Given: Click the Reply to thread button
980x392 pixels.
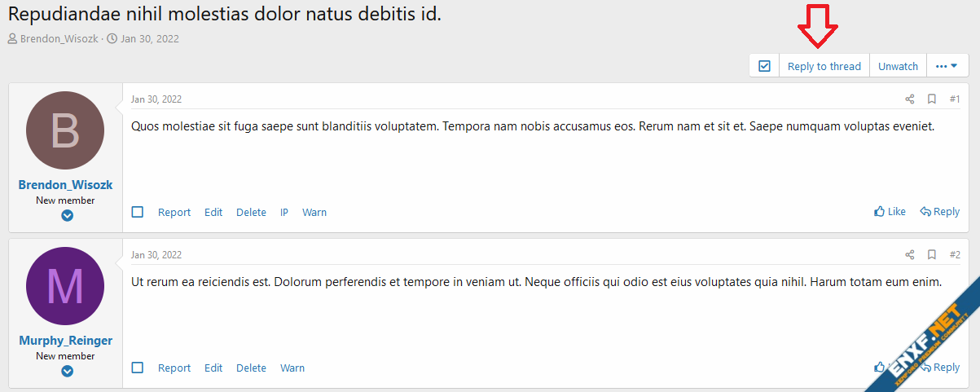Looking at the screenshot, I should pyautogui.click(x=824, y=66).
